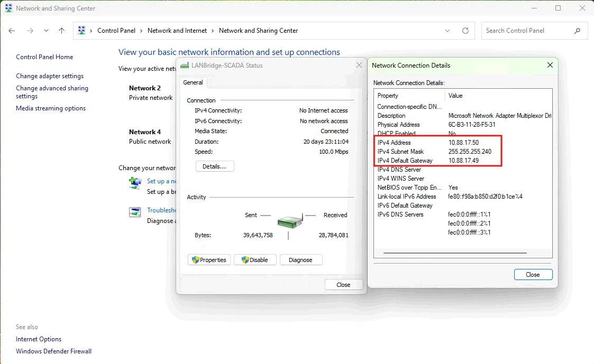Close Network Connection Details with X
The width and height of the screenshot is (594, 364).
[x=550, y=65]
